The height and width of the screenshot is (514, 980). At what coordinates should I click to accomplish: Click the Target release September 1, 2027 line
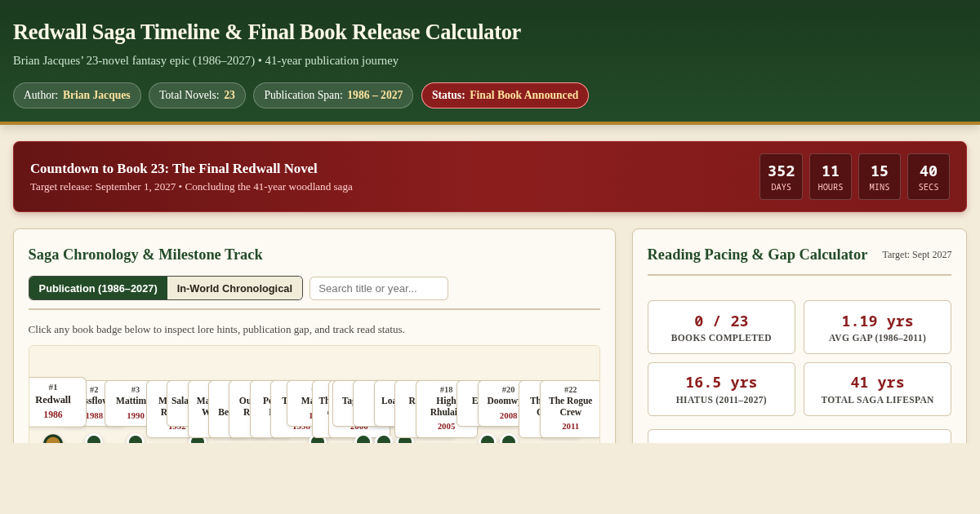pyautogui.click(x=191, y=187)
